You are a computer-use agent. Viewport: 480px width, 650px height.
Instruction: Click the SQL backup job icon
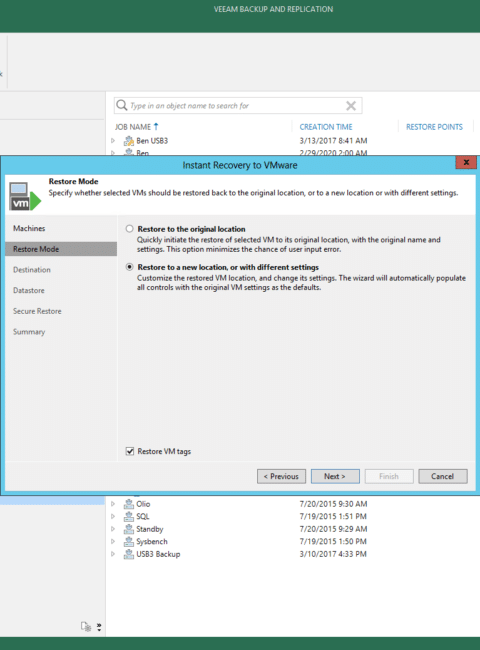(x=129, y=517)
